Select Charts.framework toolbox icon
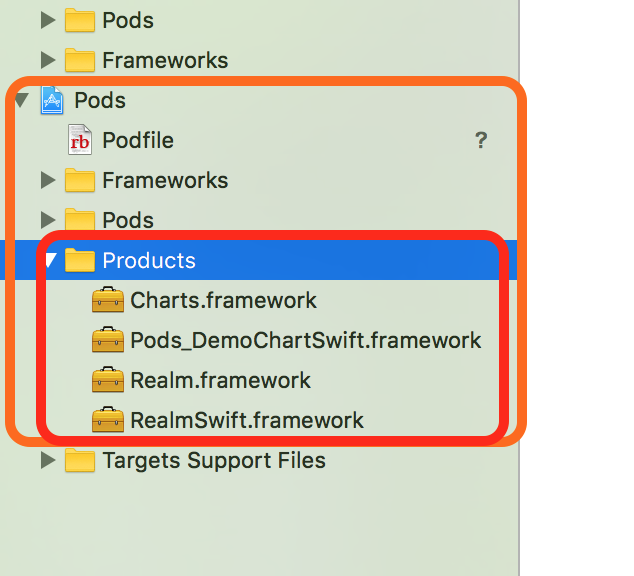 (x=108, y=300)
